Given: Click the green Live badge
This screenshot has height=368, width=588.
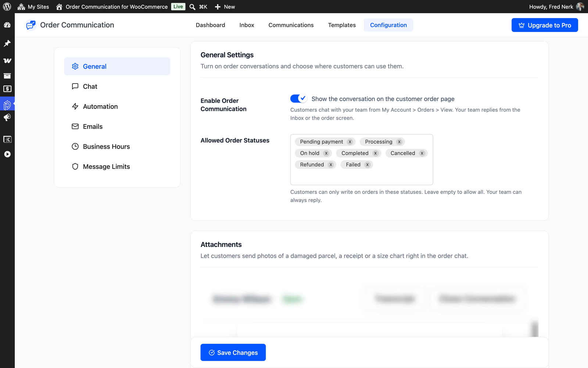Looking at the screenshot, I should [178, 7].
